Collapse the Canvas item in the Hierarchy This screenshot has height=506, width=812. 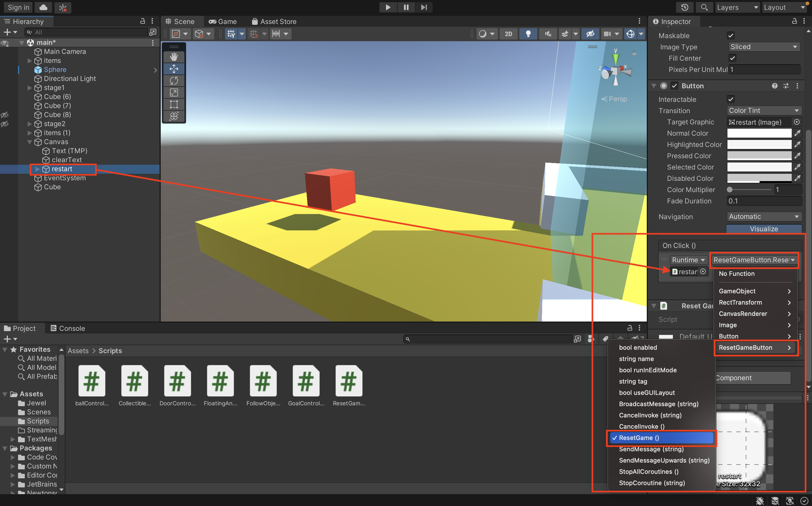pyautogui.click(x=30, y=142)
